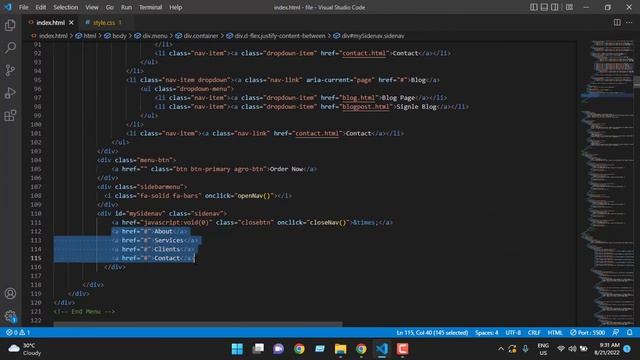Click the vertical scrollbar slider

click(x=637, y=81)
